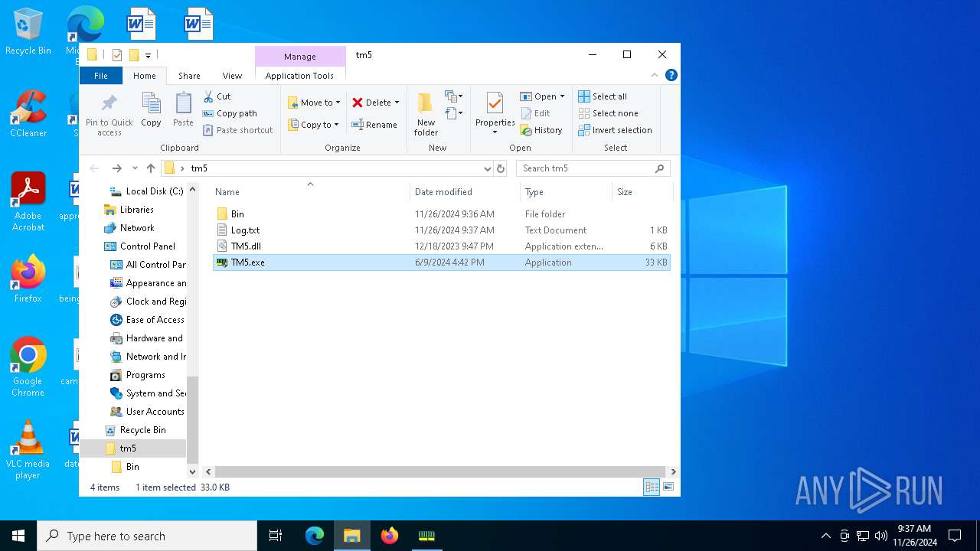This screenshot has height=551, width=980.
Task: Click the CCleaner desktop icon
Action: pyautogui.click(x=28, y=113)
